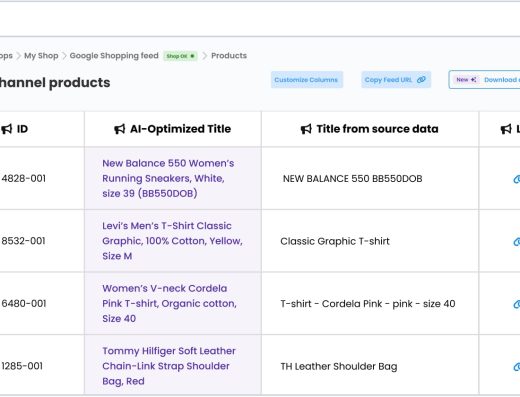Click source title NEW BALANCE 550 BB550DOB

[352, 179]
